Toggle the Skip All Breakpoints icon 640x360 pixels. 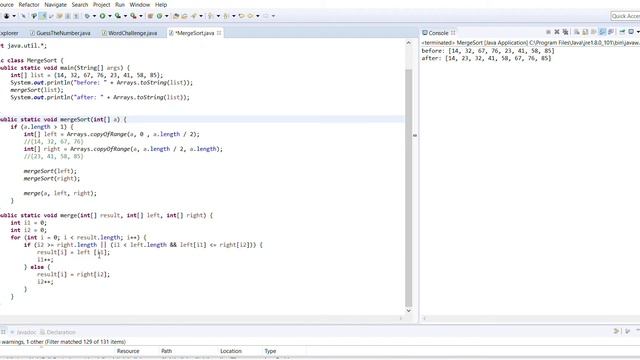(x=23, y=16)
